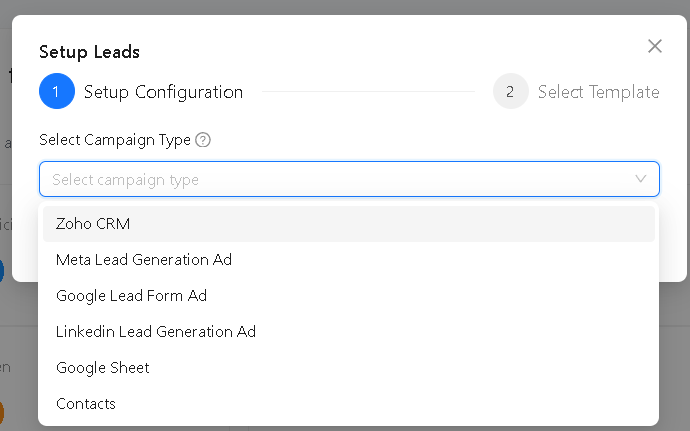Collapse the campaign type dropdown arrow
Image resolution: width=690 pixels, height=431 pixels.
tap(640, 179)
